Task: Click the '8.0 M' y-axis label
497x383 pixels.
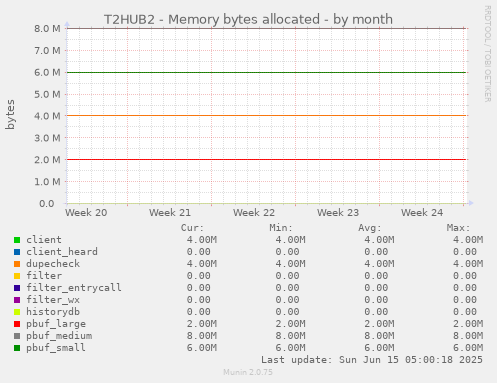Action: (x=47, y=29)
